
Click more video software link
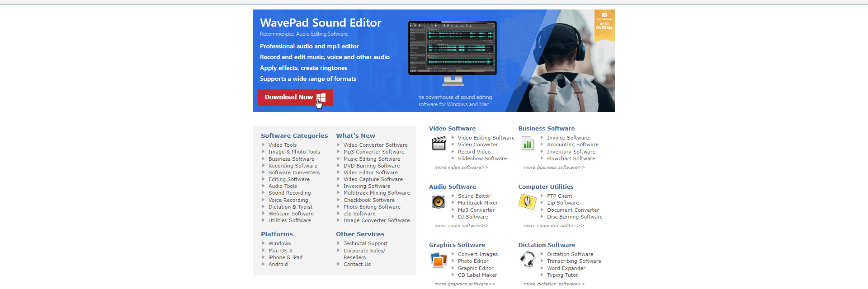click(x=461, y=168)
